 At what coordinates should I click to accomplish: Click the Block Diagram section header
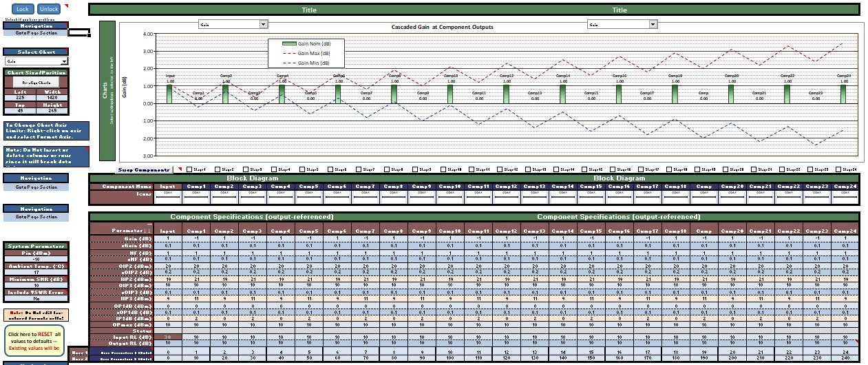pyautogui.click(x=251, y=178)
